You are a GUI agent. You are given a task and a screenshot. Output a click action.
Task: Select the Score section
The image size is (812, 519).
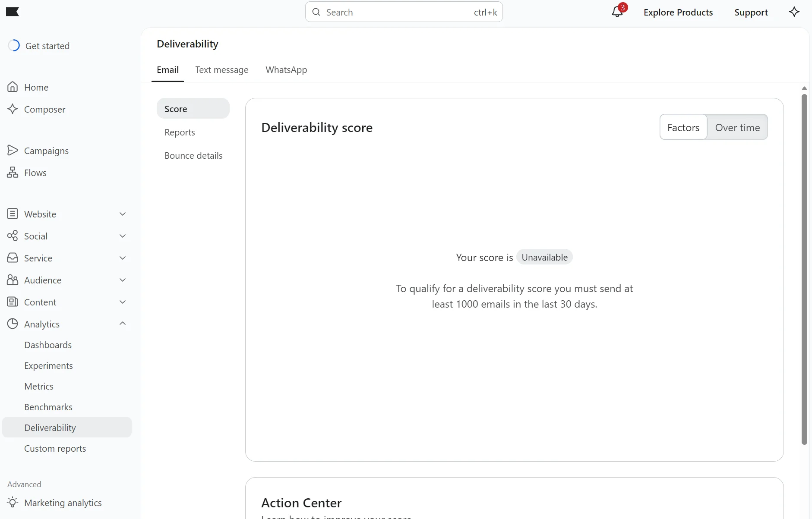[193, 109]
